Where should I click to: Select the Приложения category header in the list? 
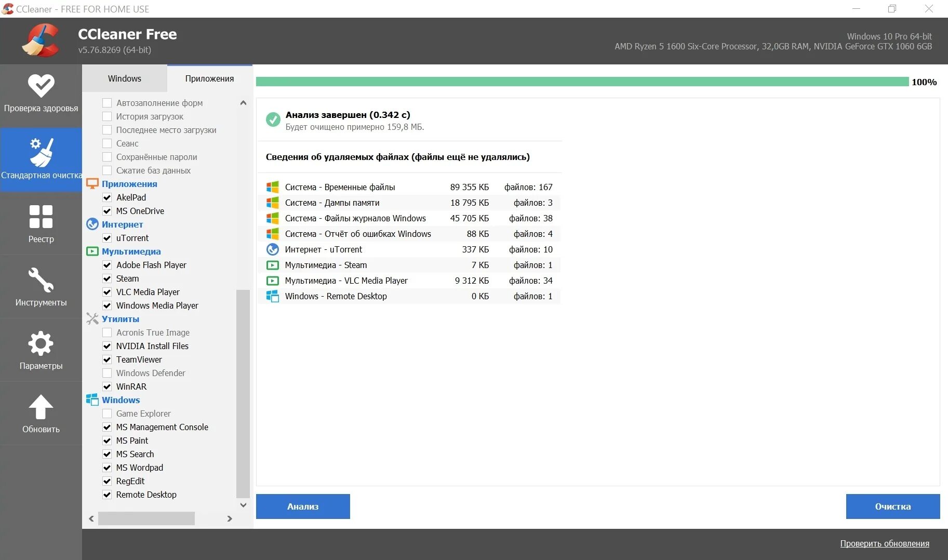[129, 184]
